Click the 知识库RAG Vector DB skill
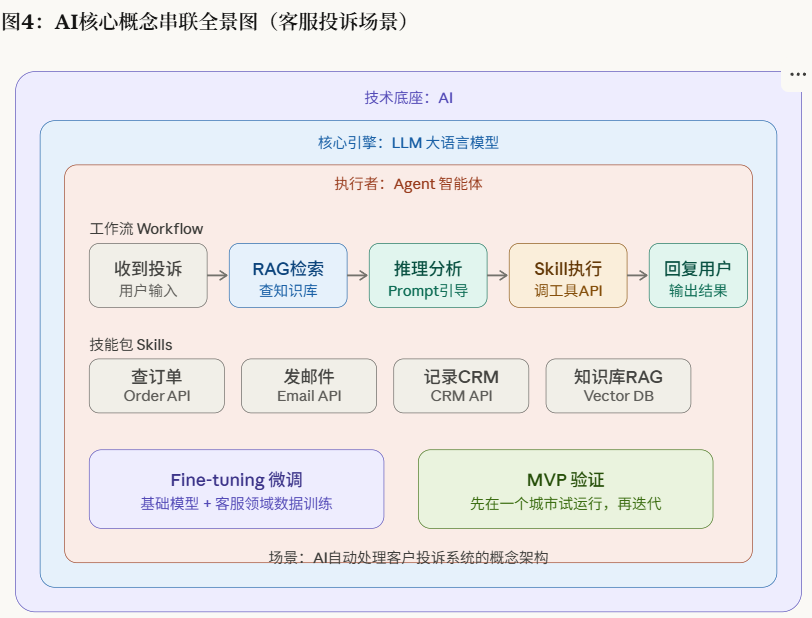The height and width of the screenshot is (618, 812). pos(617,385)
